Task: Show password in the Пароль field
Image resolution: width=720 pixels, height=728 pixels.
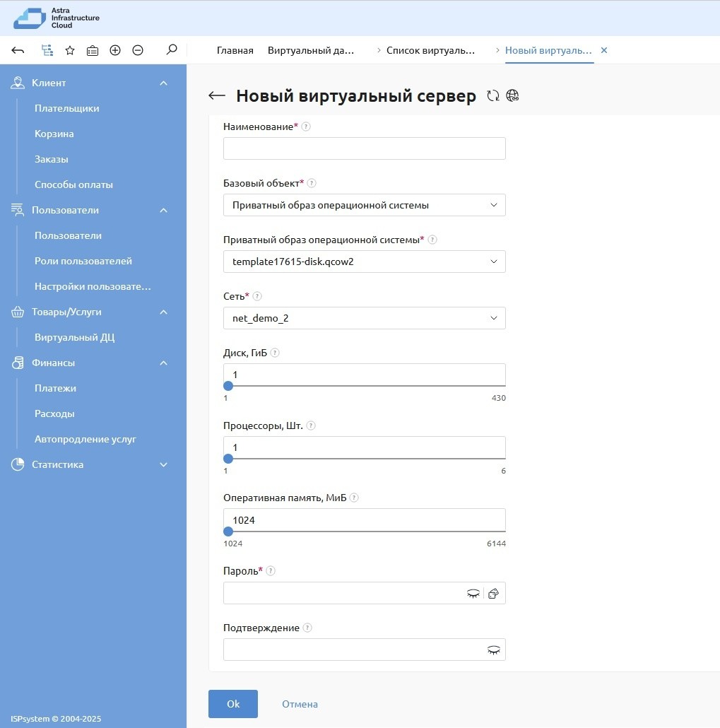Action: click(473, 594)
